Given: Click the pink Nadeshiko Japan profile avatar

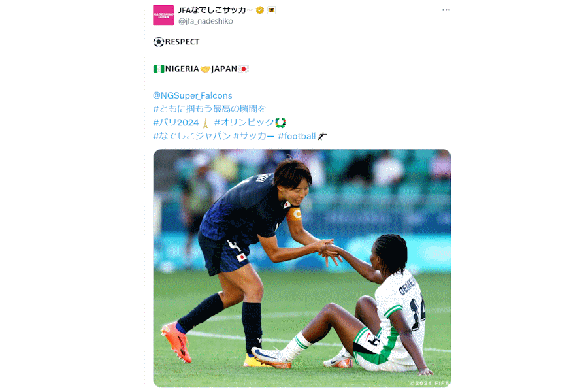Looking at the screenshot, I should tap(163, 15).
